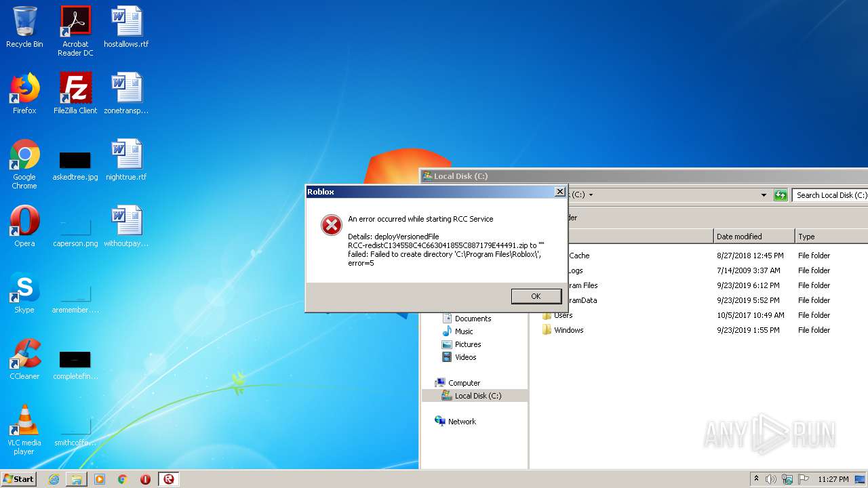Select zonetransp… Word document icon
The width and height of the screenshot is (868, 488).
tap(126, 94)
